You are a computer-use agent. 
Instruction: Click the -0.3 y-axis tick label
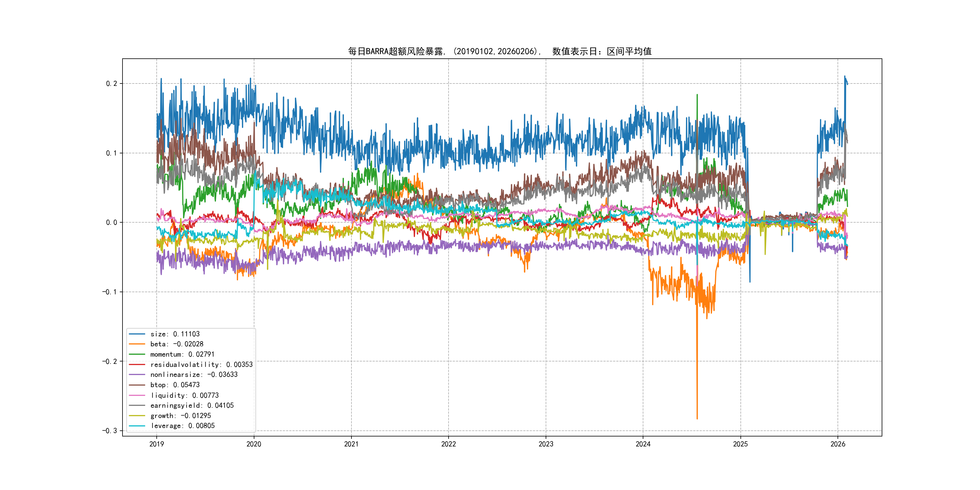(109, 431)
